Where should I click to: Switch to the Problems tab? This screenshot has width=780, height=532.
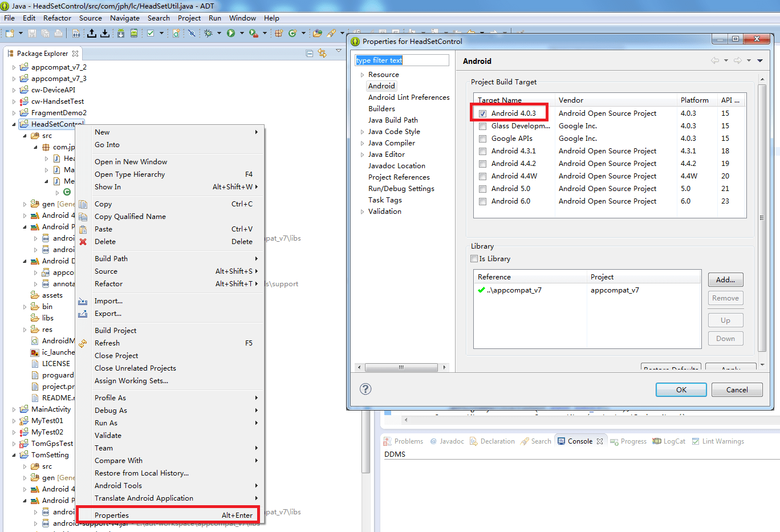click(403, 441)
